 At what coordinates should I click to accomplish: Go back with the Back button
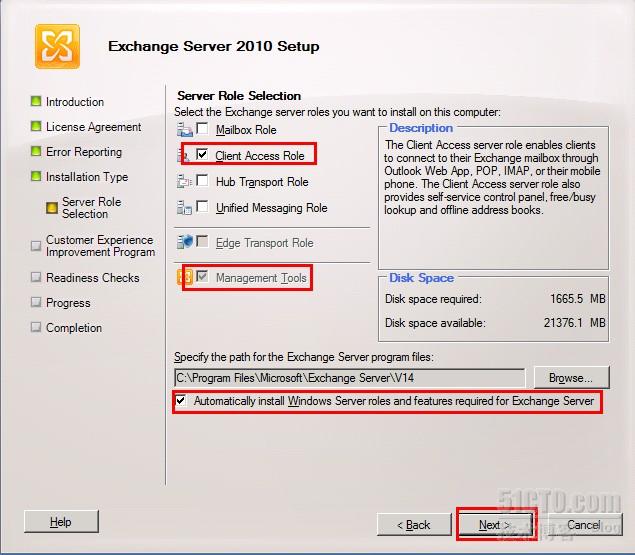[414, 525]
